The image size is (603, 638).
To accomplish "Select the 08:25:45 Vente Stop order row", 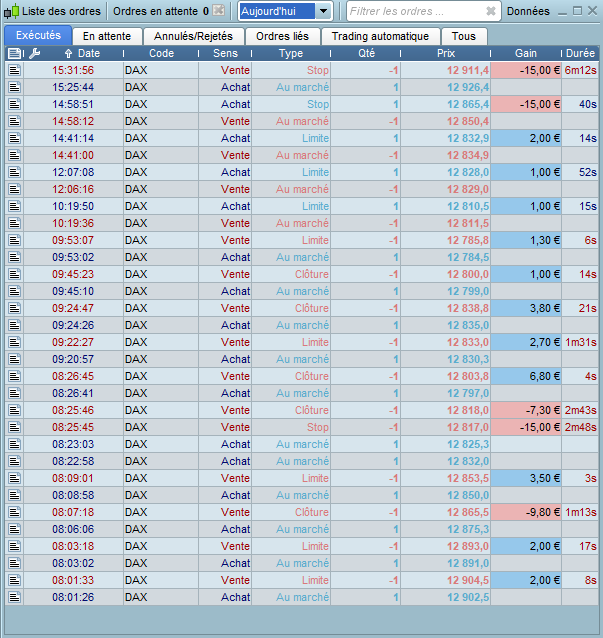I will coord(302,427).
